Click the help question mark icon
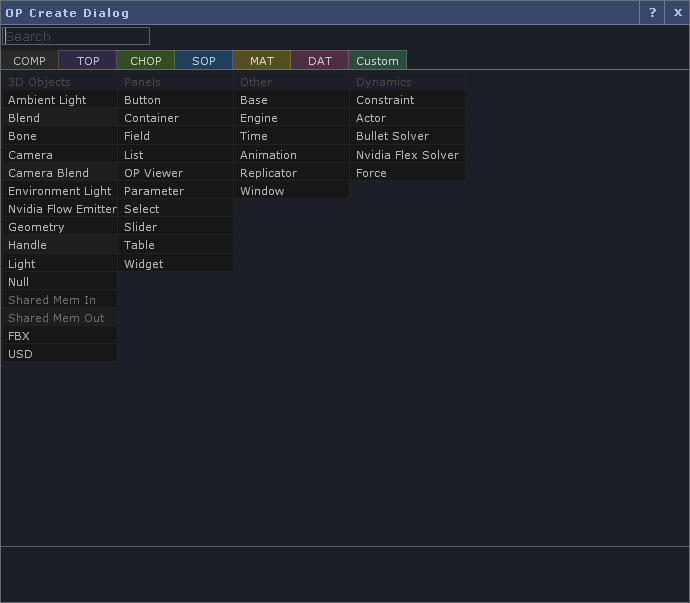 click(x=652, y=13)
